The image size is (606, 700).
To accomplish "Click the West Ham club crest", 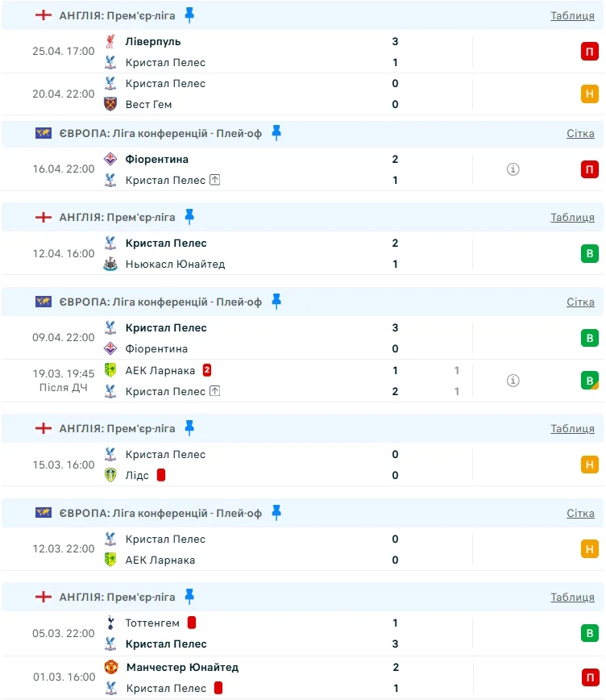I will [x=110, y=104].
